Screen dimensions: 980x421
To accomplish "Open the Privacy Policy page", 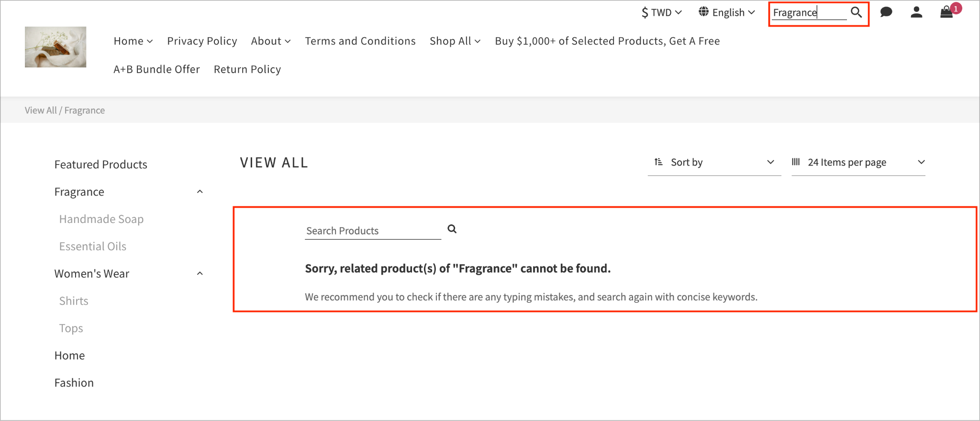I will point(202,41).
